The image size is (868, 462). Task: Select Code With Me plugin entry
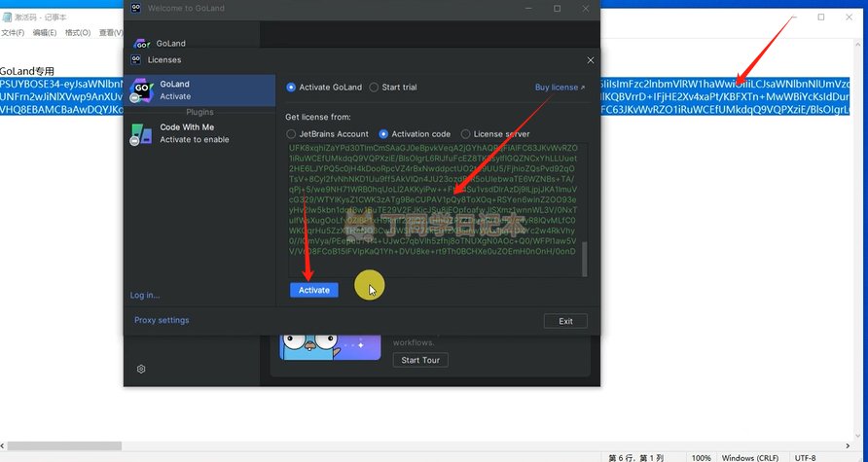199,133
